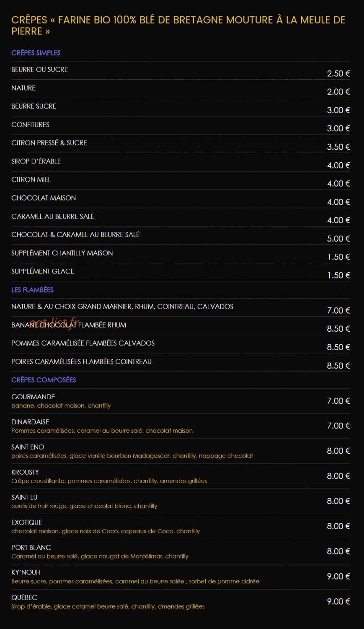Screen dimensions: 364x629
Task: Click the KROUSTY crêpe name
Action: (x=25, y=472)
